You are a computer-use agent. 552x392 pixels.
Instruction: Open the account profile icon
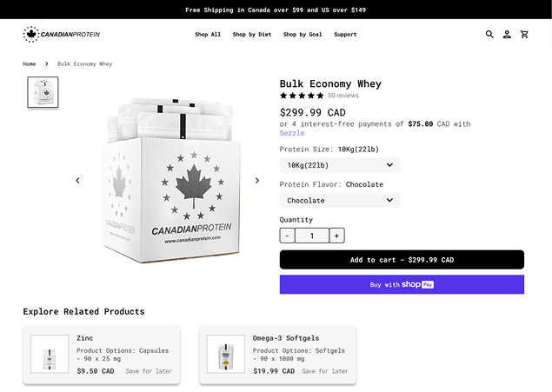507,34
